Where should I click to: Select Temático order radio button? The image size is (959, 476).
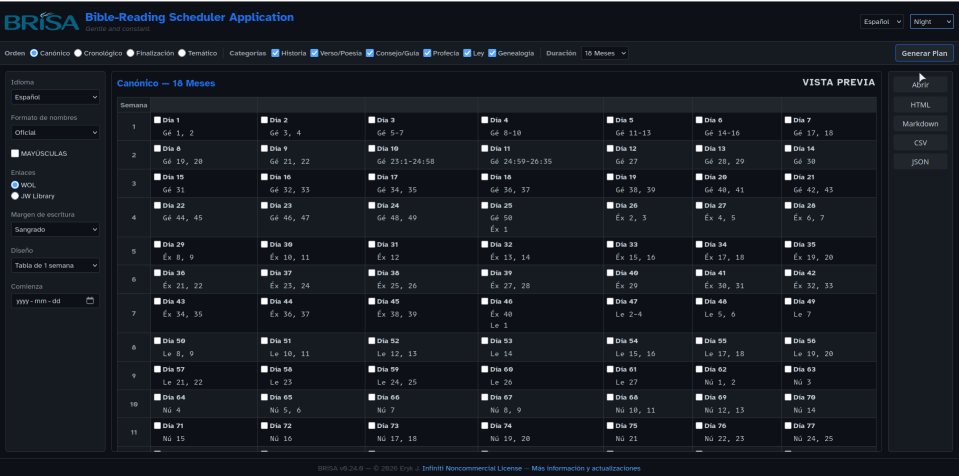182,53
